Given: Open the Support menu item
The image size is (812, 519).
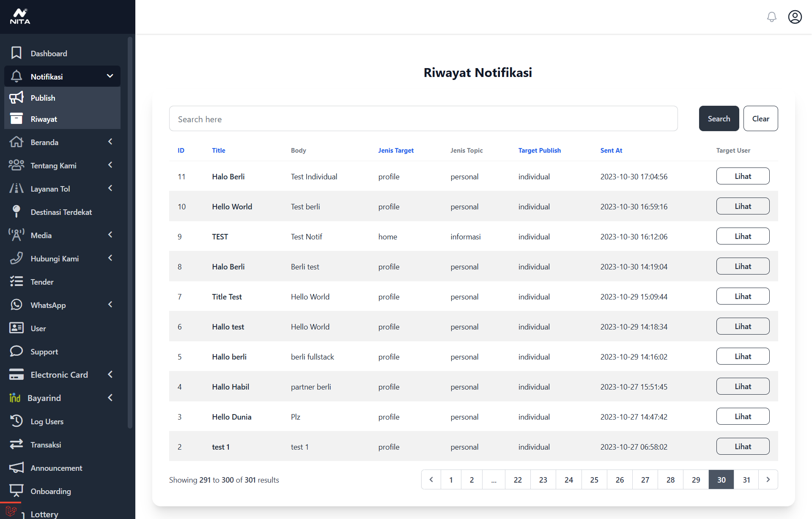Looking at the screenshot, I should [x=44, y=351].
